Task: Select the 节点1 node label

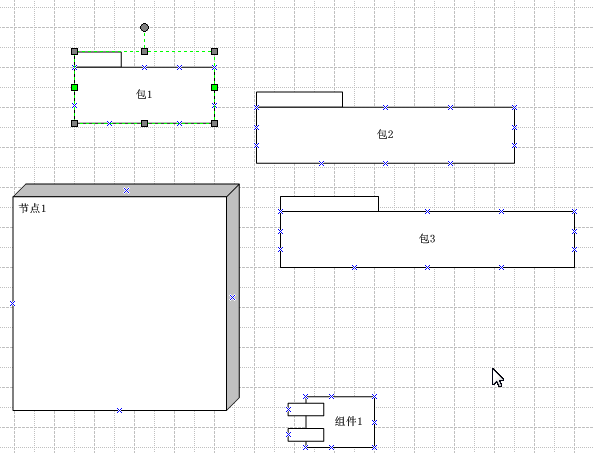Action: point(33,208)
